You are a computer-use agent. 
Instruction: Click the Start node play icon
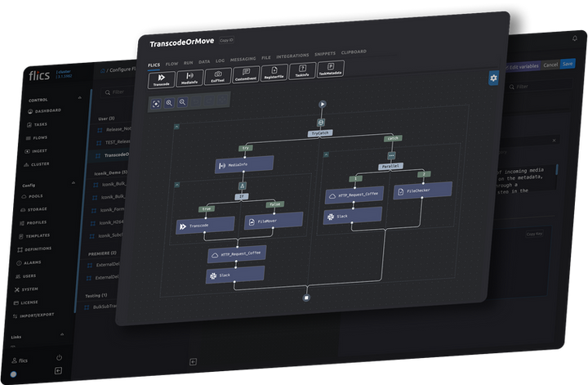[322, 104]
